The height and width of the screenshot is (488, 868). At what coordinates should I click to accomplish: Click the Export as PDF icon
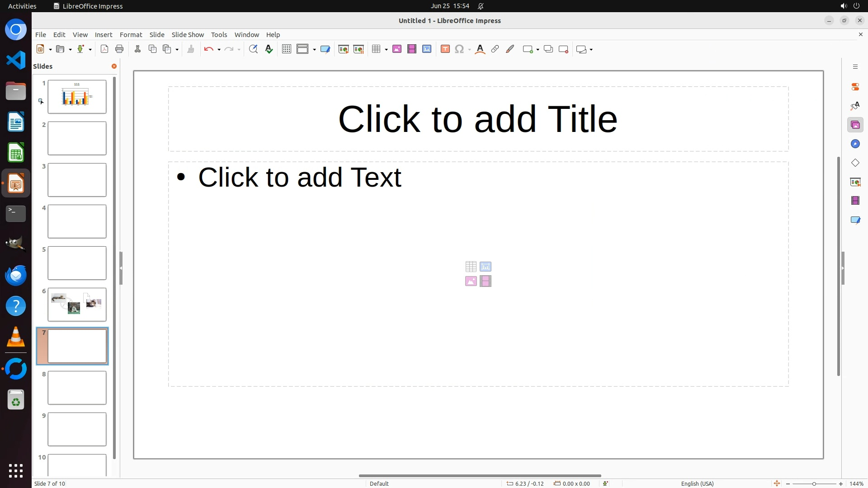click(104, 49)
